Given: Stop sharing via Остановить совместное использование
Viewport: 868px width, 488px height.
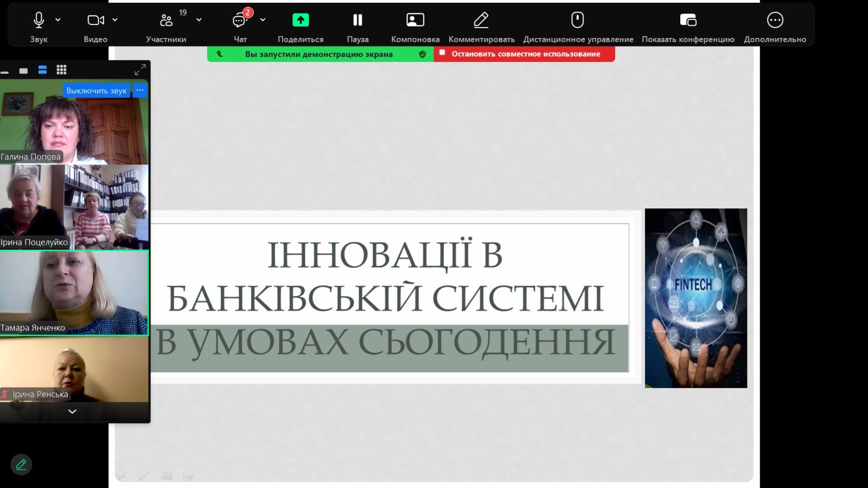Looking at the screenshot, I should coord(525,54).
